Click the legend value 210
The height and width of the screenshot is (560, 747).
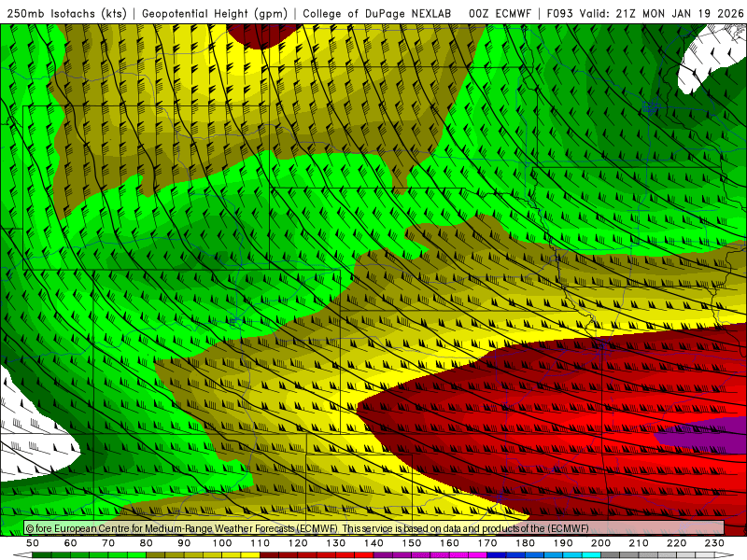click(639, 543)
